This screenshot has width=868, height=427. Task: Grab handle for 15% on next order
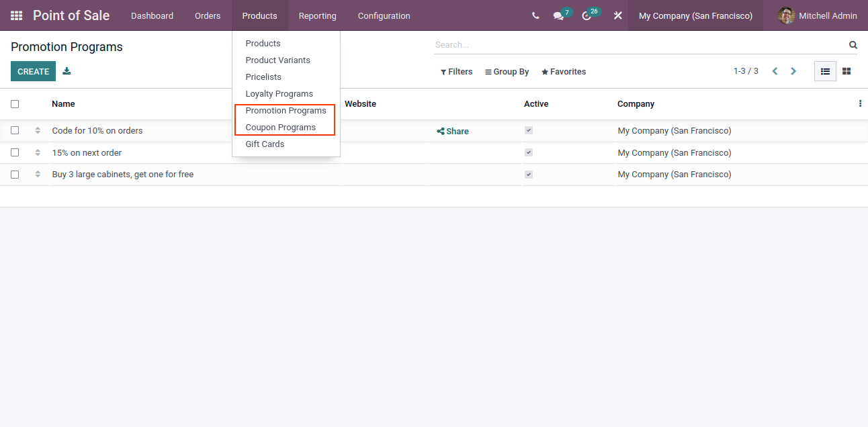pyautogui.click(x=38, y=153)
